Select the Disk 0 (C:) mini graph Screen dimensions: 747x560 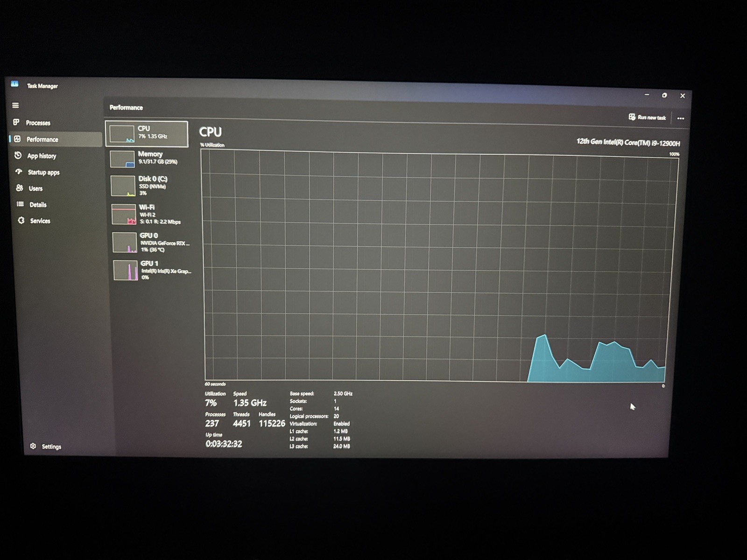click(x=123, y=186)
